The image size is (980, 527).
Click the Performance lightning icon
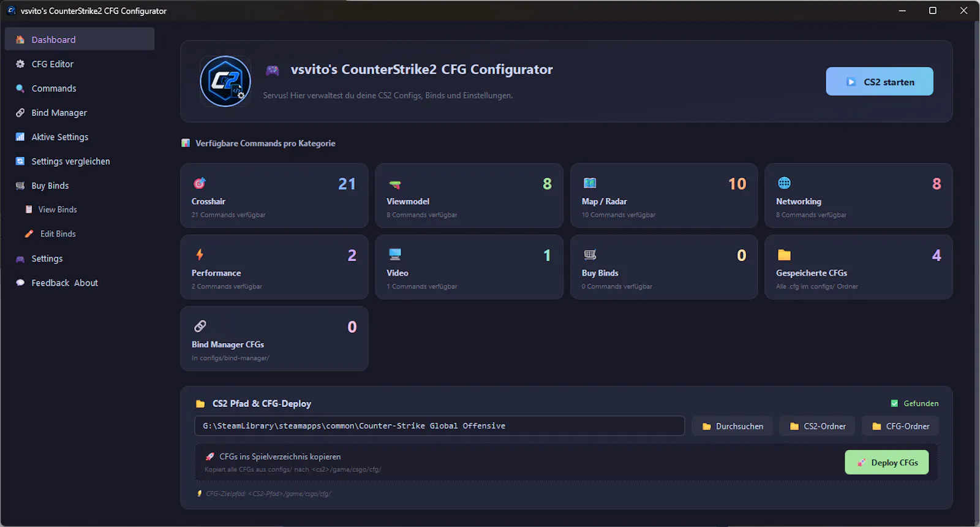tap(200, 254)
